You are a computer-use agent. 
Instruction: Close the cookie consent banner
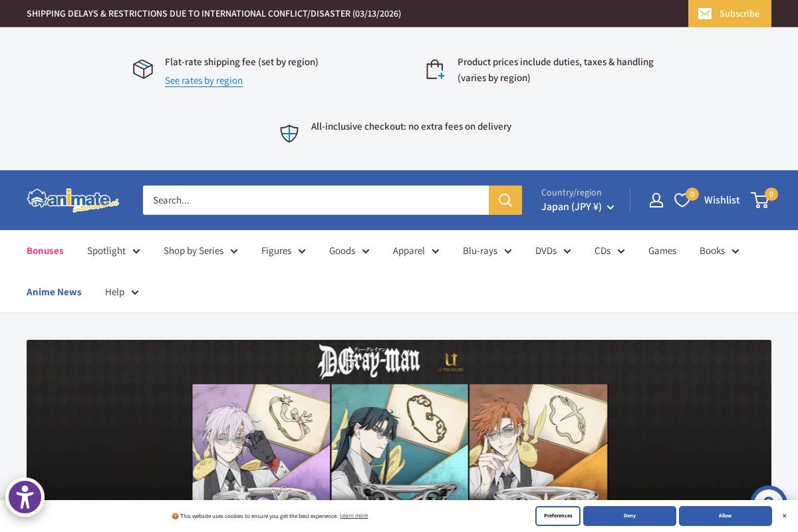784,516
